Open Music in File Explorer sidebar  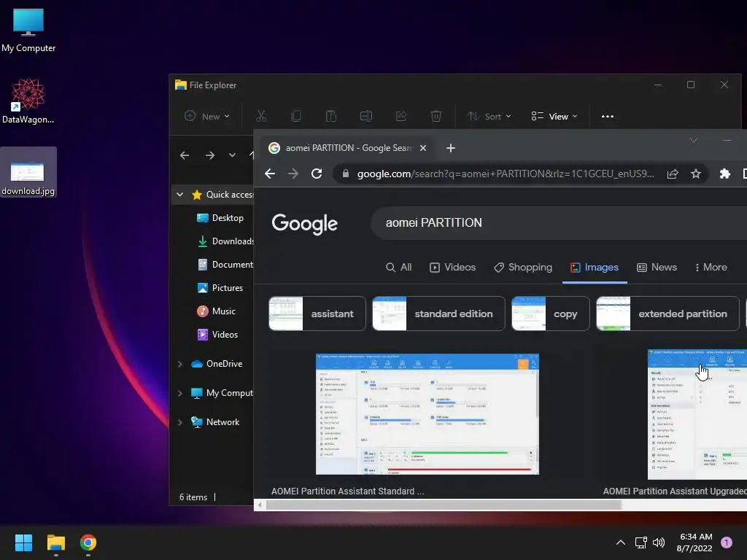216,311
